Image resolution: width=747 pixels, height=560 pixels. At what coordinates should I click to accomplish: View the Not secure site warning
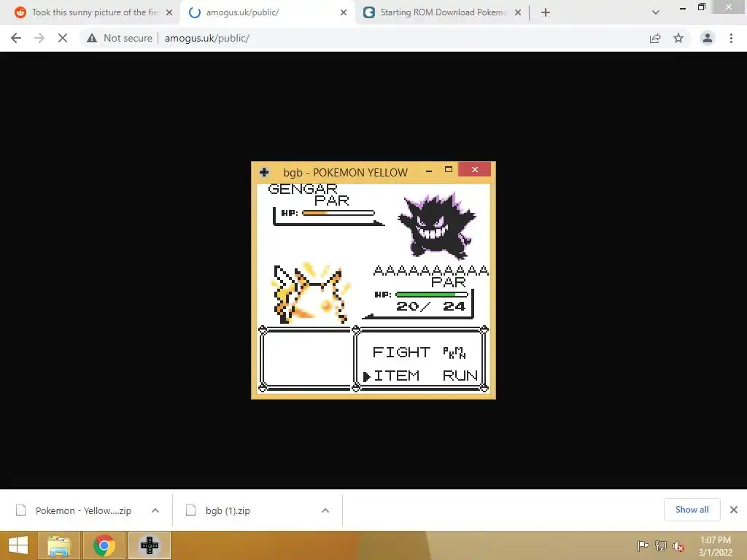coord(120,38)
